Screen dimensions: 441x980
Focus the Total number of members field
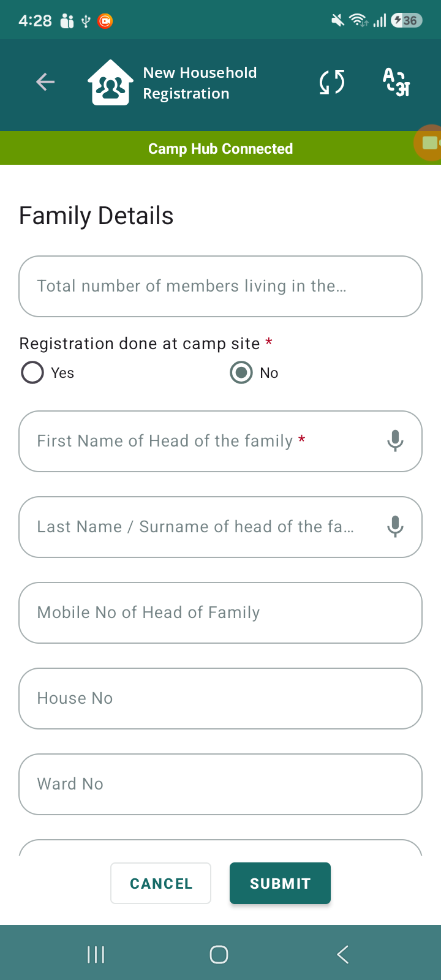click(x=221, y=286)
